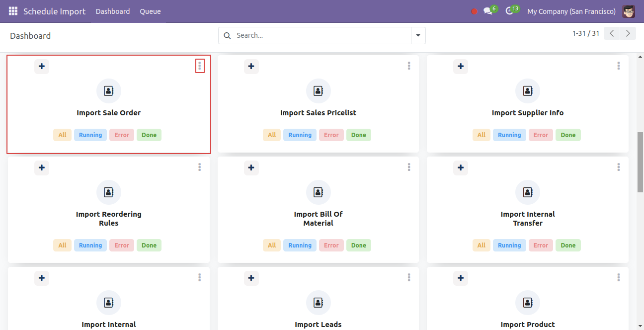Viewport: 644px width, 330px height.
Task: Open kebab menu on Import Internal Transfer card
Action: 619,167
